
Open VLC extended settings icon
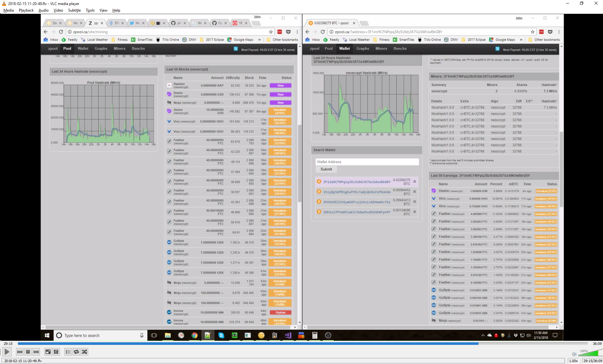(x=56, y=352)
